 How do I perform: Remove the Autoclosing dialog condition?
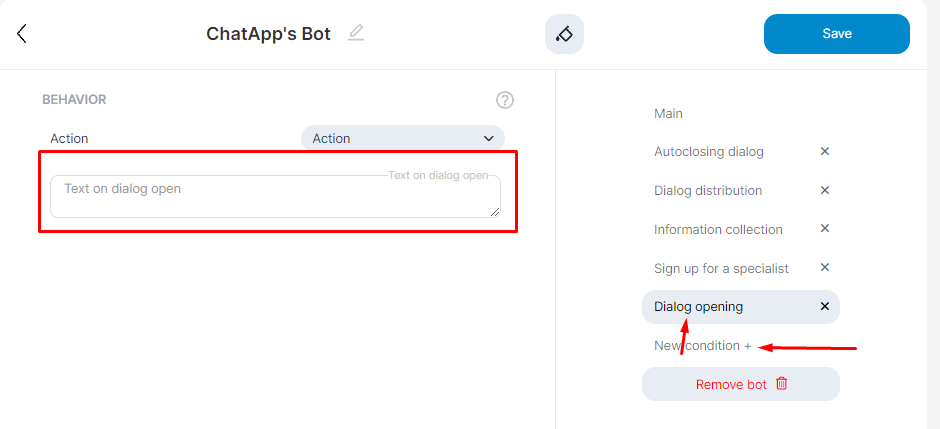[x=825, y=151]
